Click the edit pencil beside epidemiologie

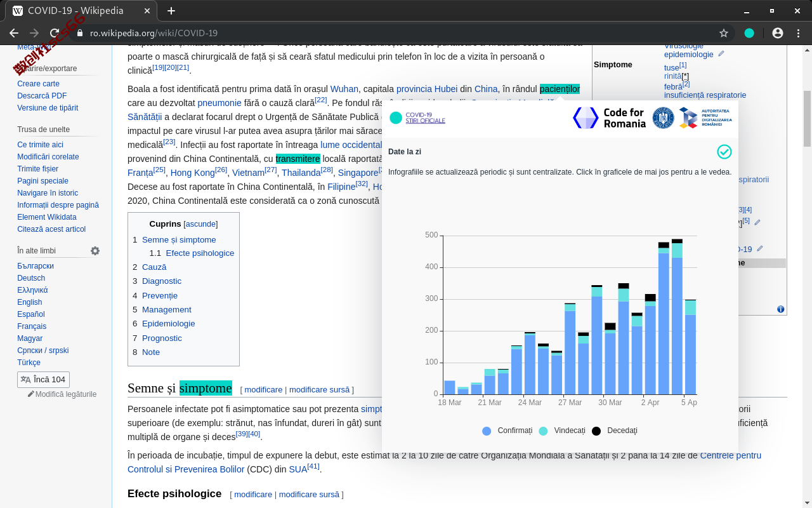[x=721, y=54]
